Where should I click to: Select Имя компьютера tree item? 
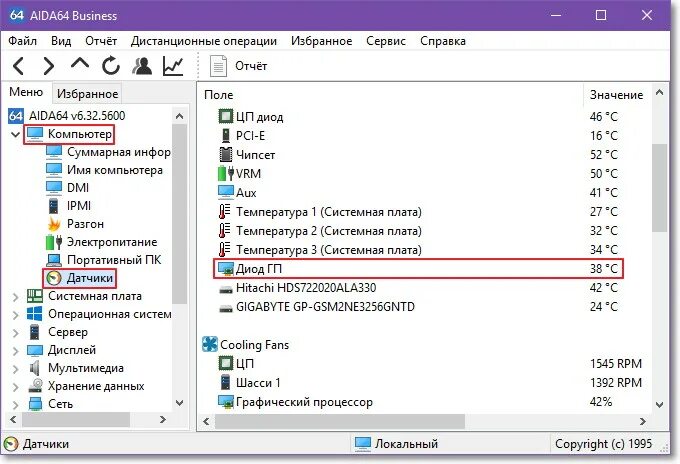pyautogui.click(x=115, y=170)
